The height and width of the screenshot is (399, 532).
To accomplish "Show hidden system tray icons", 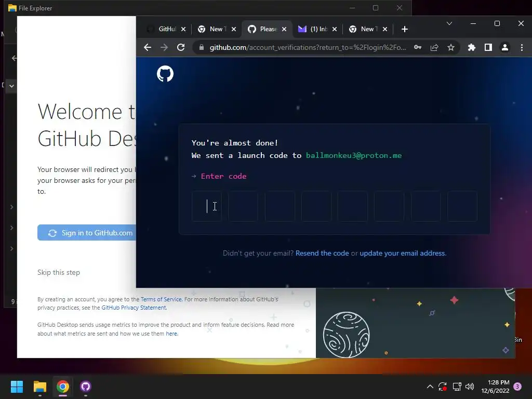I will [430, 387].
